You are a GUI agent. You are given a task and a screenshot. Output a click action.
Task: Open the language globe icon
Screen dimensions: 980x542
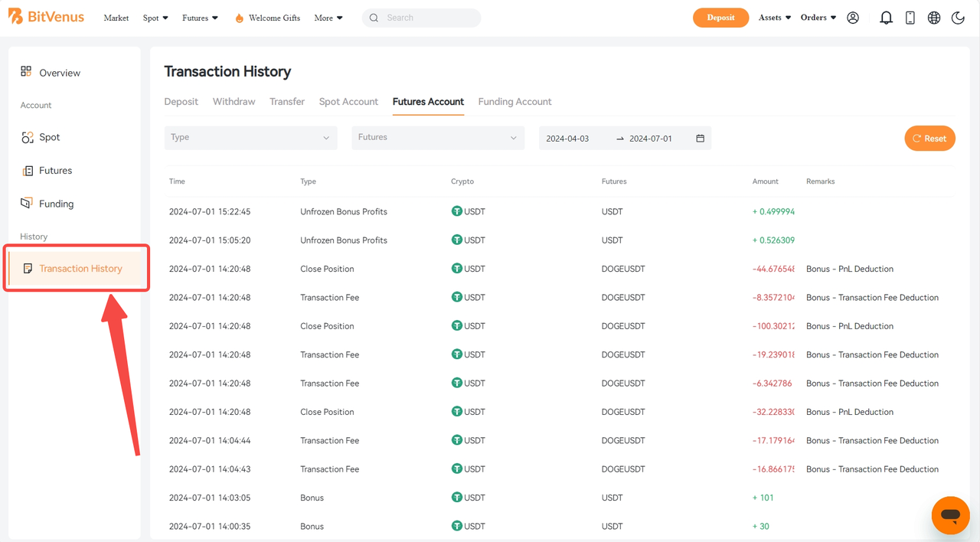point(934,18)
